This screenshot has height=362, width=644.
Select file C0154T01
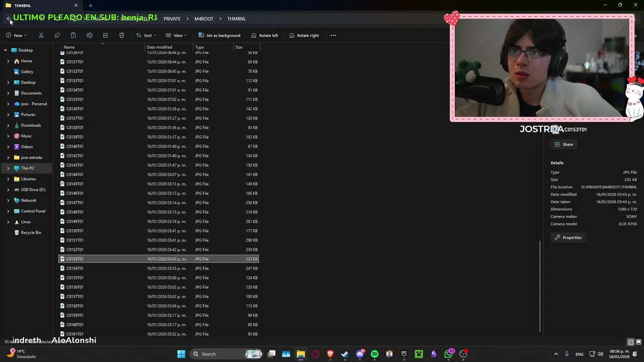coord(158,268)
